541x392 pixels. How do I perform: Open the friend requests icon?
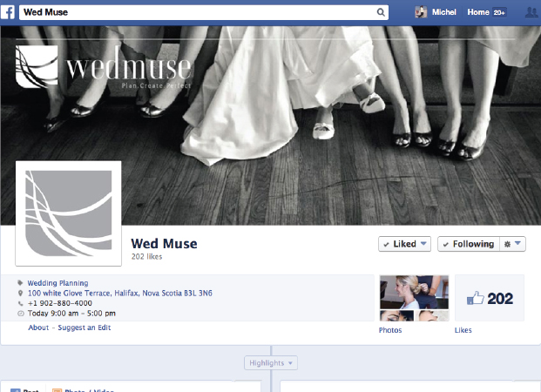(x=531, y=12)
